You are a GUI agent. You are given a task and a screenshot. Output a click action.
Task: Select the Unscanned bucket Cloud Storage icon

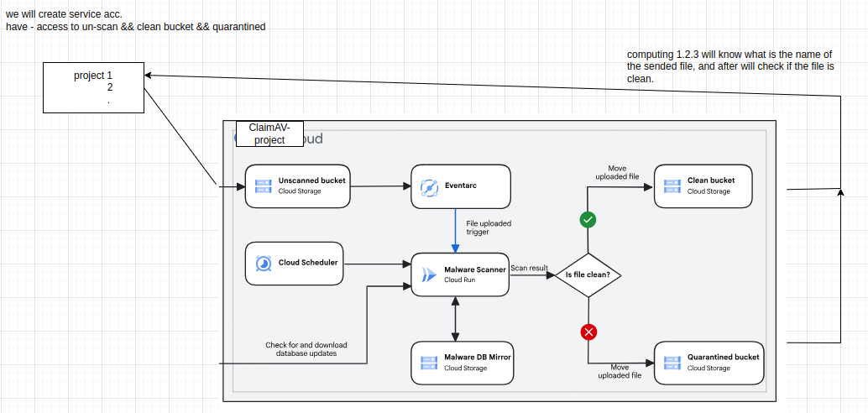point(263,186)
